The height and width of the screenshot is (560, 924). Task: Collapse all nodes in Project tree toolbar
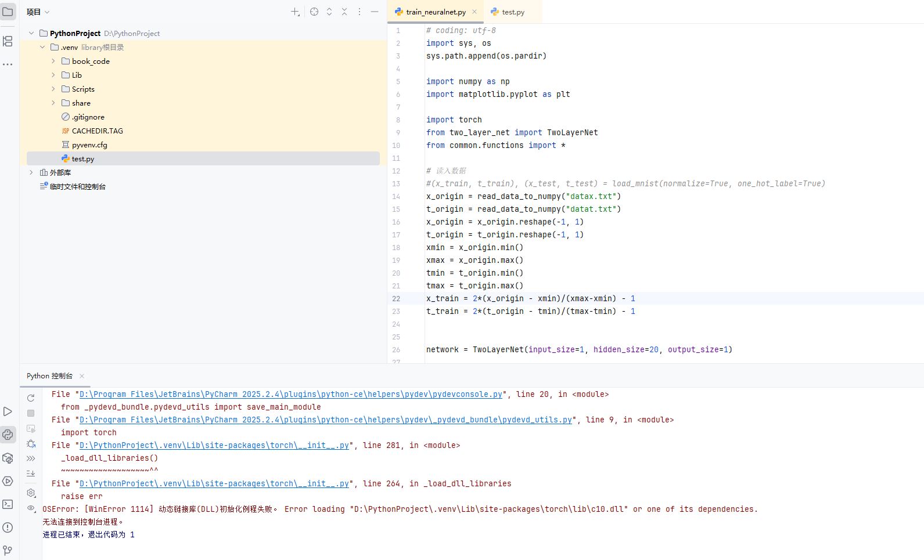point(344,12)
